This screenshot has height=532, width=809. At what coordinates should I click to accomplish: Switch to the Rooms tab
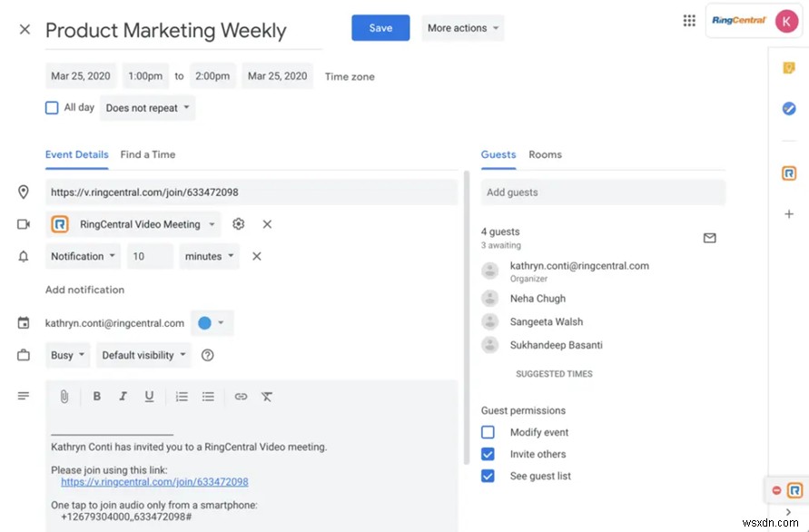545,154
